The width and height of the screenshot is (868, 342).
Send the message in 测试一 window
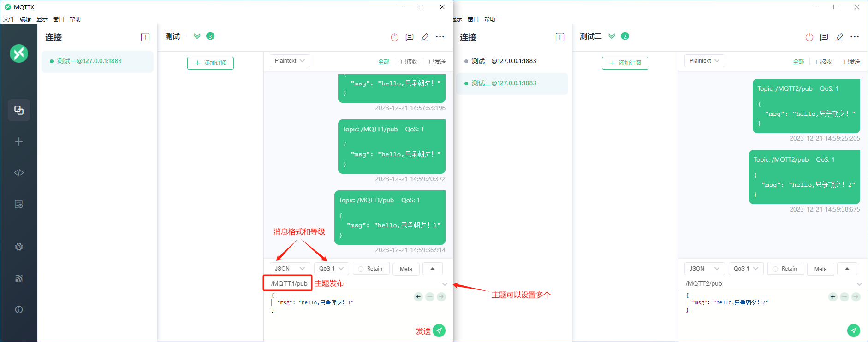coord(439,330)
